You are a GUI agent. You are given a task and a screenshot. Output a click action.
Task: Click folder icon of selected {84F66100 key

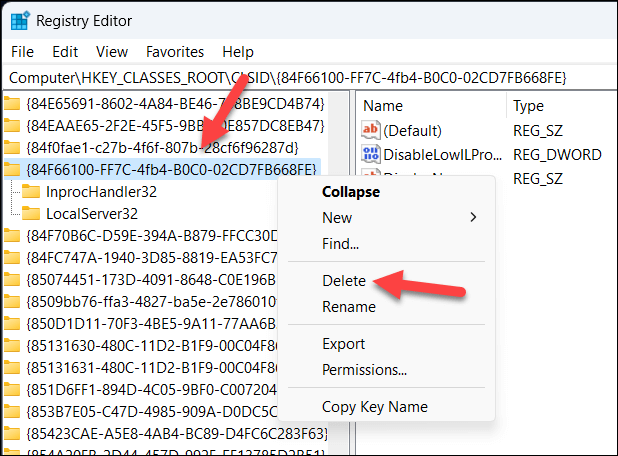coord(13,169)
